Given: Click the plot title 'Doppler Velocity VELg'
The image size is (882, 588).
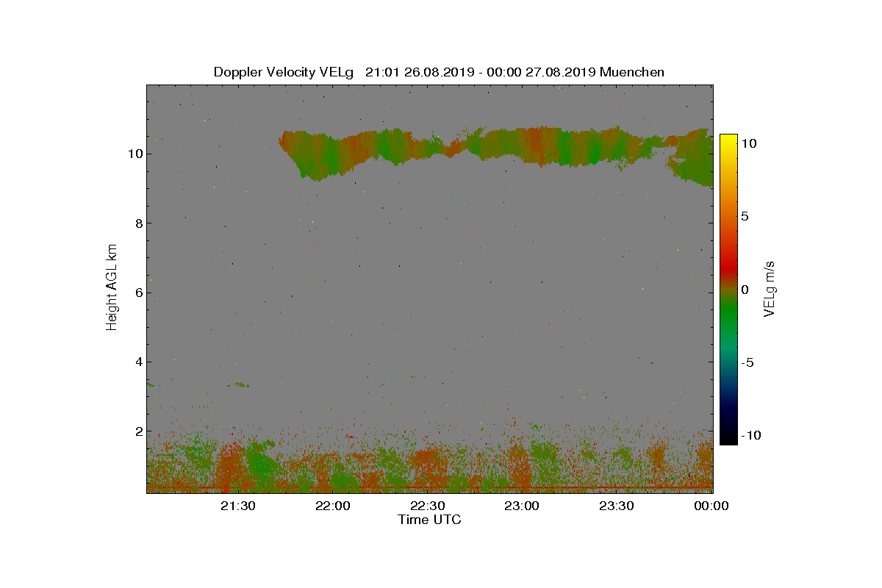Looking at the screenshot, I should coord(284,72).
